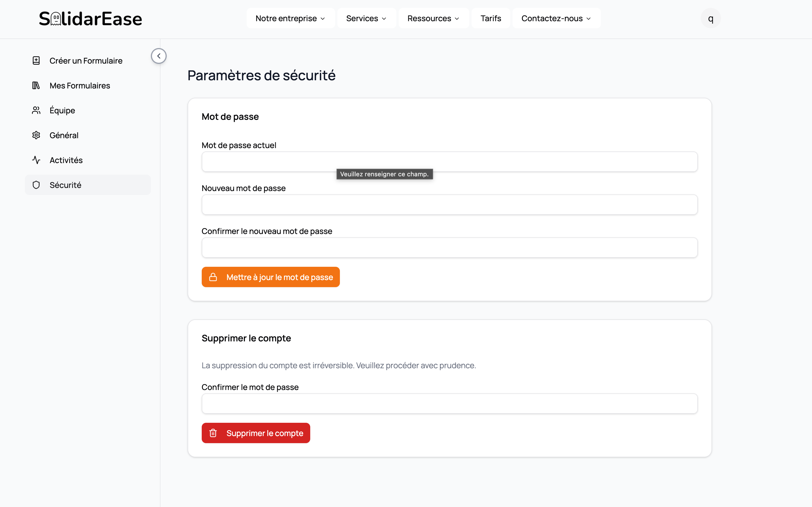This screenshot has height=507, width=812.
Task: Select the Équipe people icon
Action: click(36, 110)
